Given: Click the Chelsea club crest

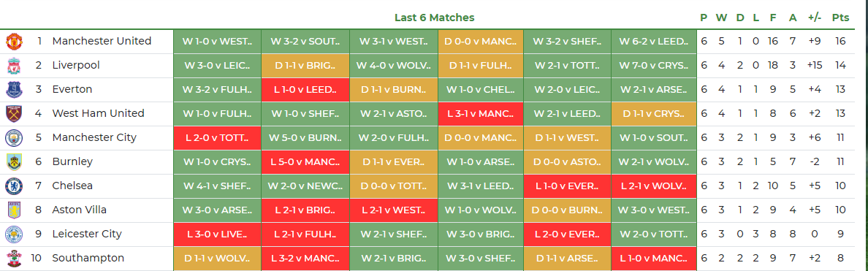Looking at the screenshot, I should (x=14, y=186).
